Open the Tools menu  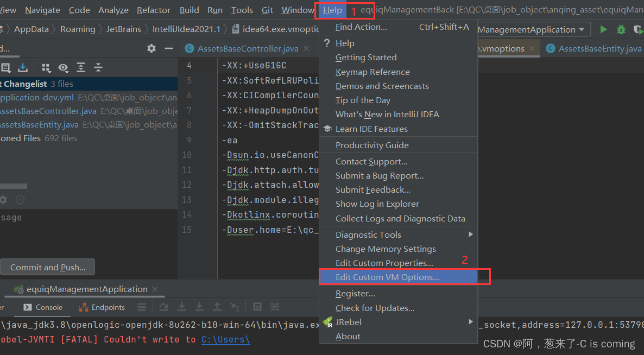(x=242, y=10)
